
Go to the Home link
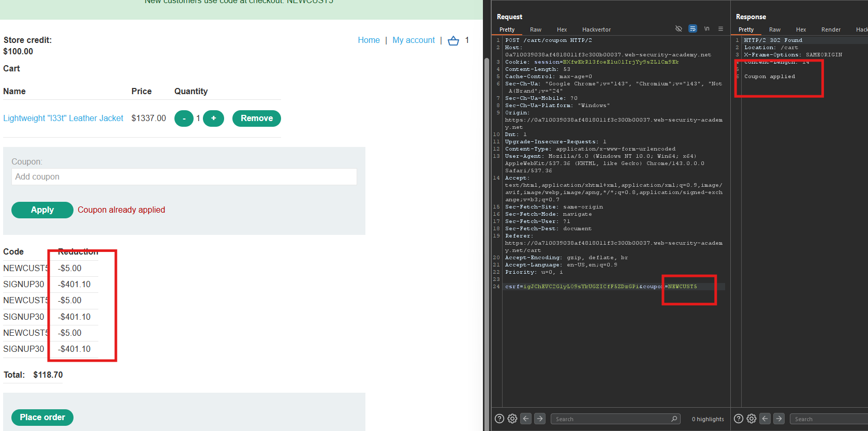pos(369,40)
